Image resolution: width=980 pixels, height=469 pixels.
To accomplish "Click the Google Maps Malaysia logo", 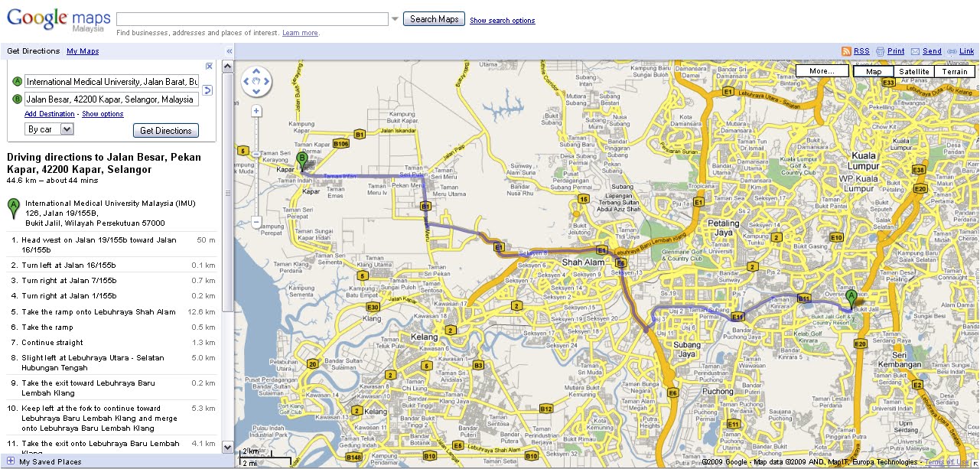I will (x=58, y=19).
